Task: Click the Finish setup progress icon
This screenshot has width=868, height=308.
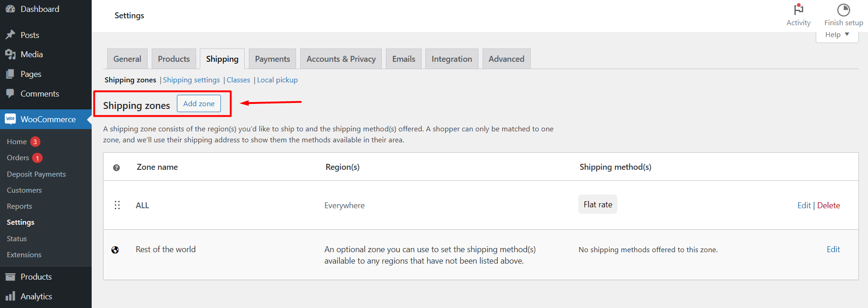Action: 843,10
